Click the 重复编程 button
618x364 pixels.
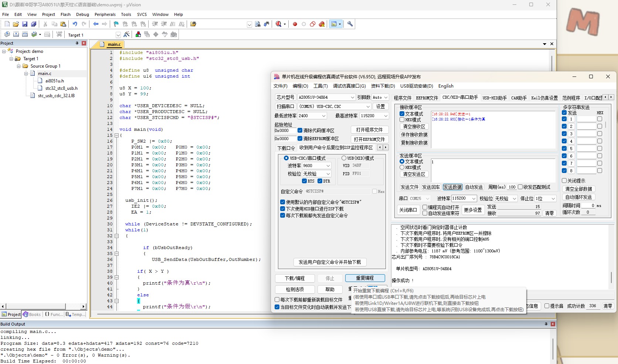click(365, 278)
